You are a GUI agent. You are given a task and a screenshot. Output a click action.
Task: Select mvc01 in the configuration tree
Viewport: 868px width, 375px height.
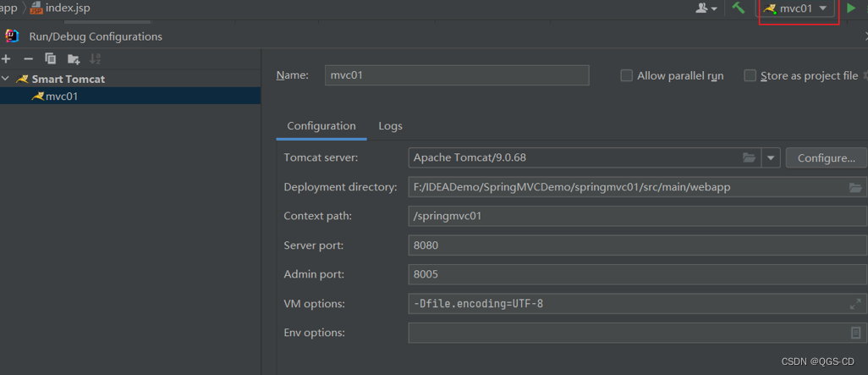61,97
